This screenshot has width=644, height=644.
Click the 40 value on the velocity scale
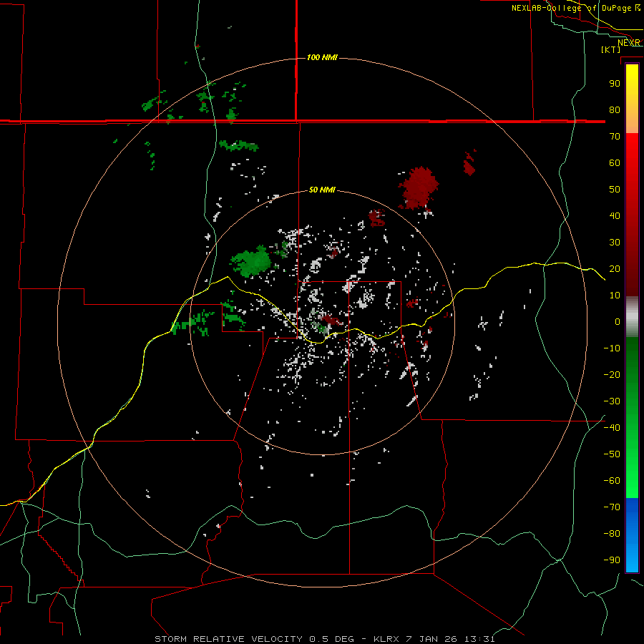615,215
